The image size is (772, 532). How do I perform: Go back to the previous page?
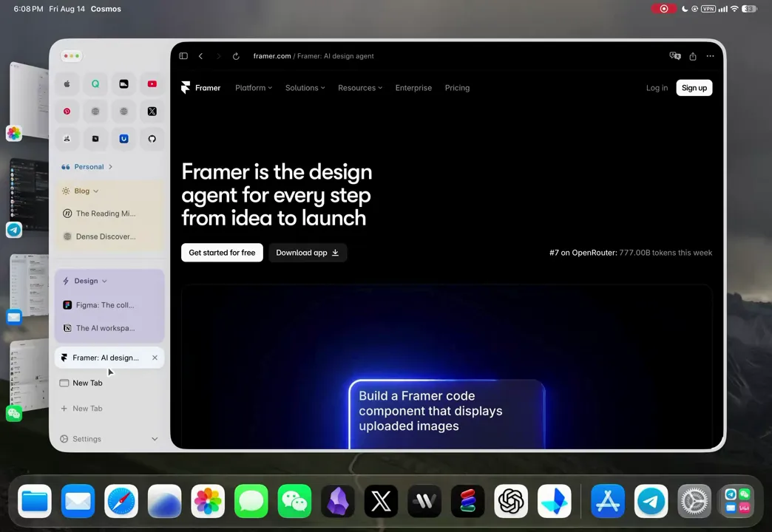point(201,56)
